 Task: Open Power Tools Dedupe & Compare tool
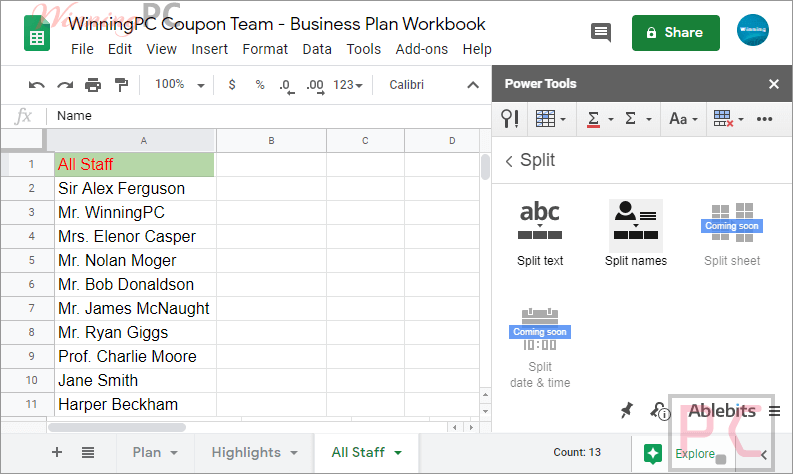pyautogui.click(x=550, y=119)
